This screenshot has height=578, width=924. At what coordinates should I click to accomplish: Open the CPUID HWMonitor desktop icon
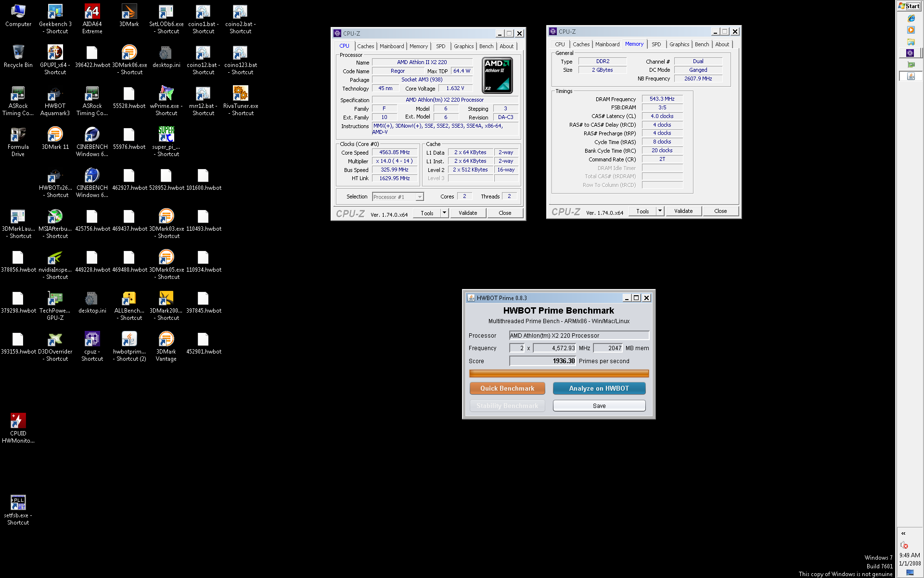[x=18, y=429]
